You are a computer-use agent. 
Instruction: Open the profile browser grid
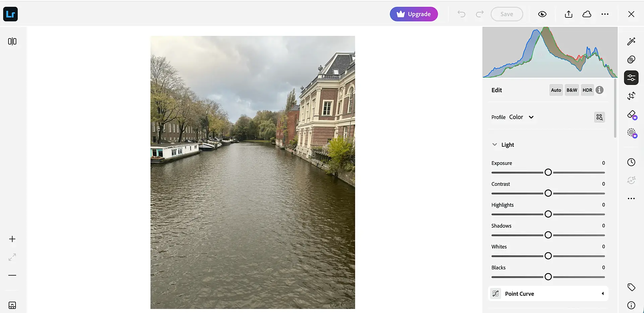click(x=599, y=117)
